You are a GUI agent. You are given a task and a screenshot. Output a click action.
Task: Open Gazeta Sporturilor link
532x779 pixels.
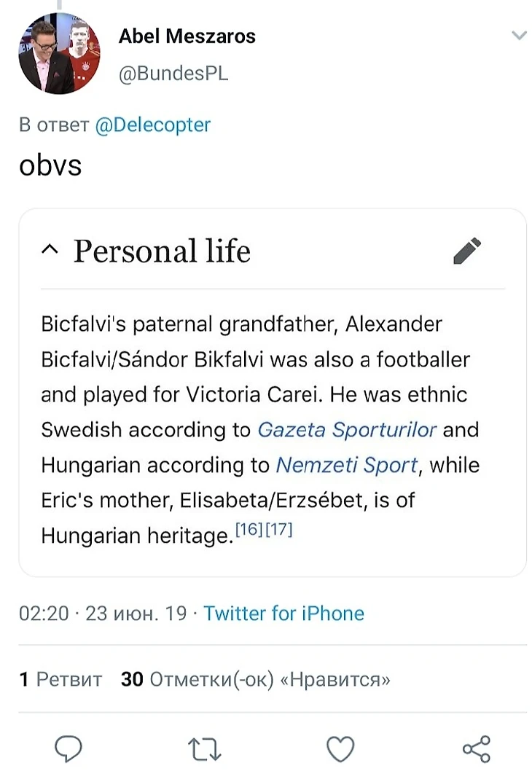[x=347, y=429]
